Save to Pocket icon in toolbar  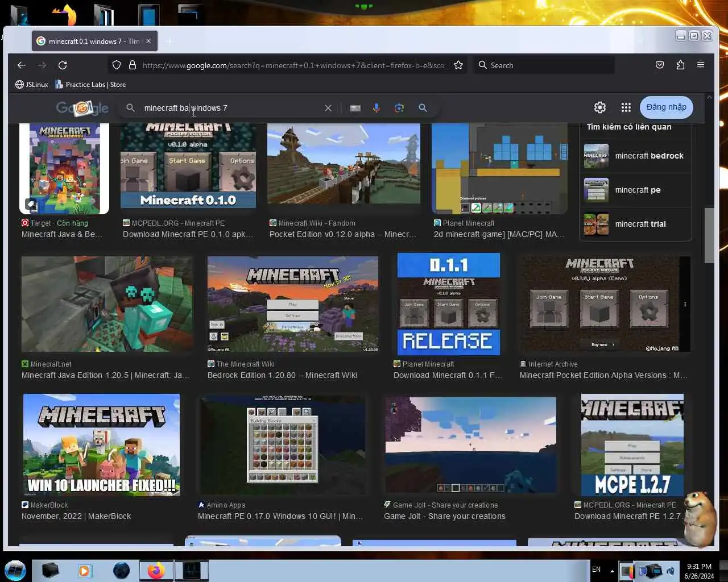[x=660, y=65]
